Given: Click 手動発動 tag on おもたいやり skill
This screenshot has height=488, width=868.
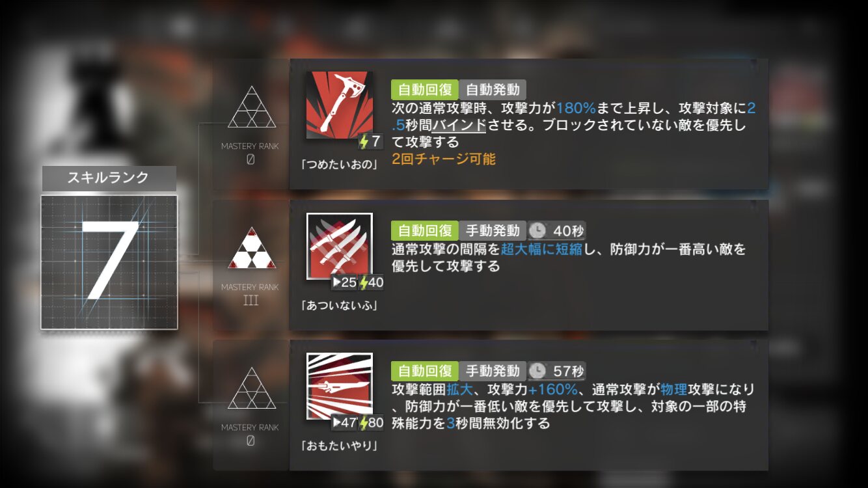Looking at the screenshot, I should (x=493, y=371).
